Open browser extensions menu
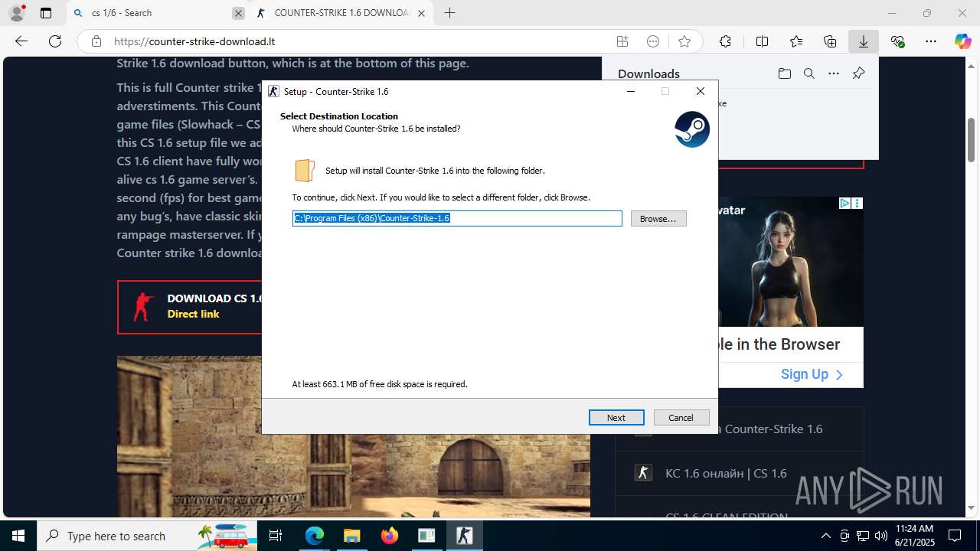The image size is (980, 551). click(x=725, y=41)
